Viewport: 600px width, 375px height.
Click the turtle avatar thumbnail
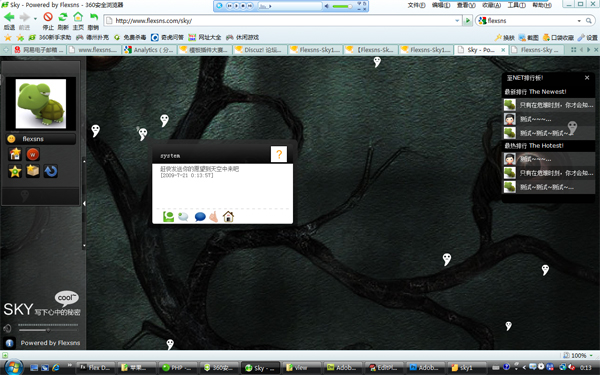tap(41, 104)
